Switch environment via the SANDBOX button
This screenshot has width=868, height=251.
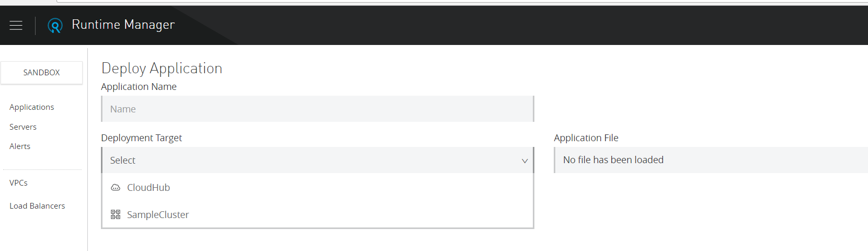pos(41,73)
